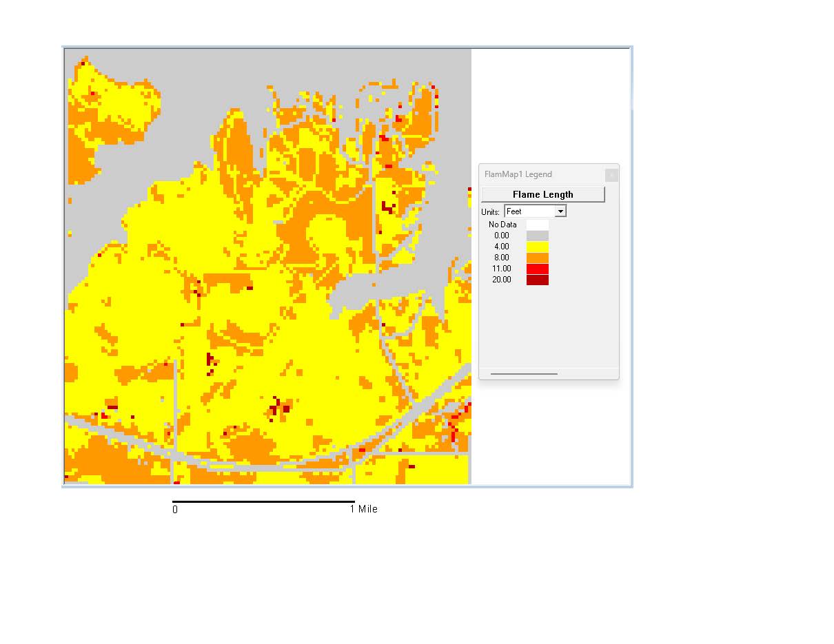The image size is (834, 644).
Task: Close the FlamMap1 Legend panel
Action: coord(611,175)
